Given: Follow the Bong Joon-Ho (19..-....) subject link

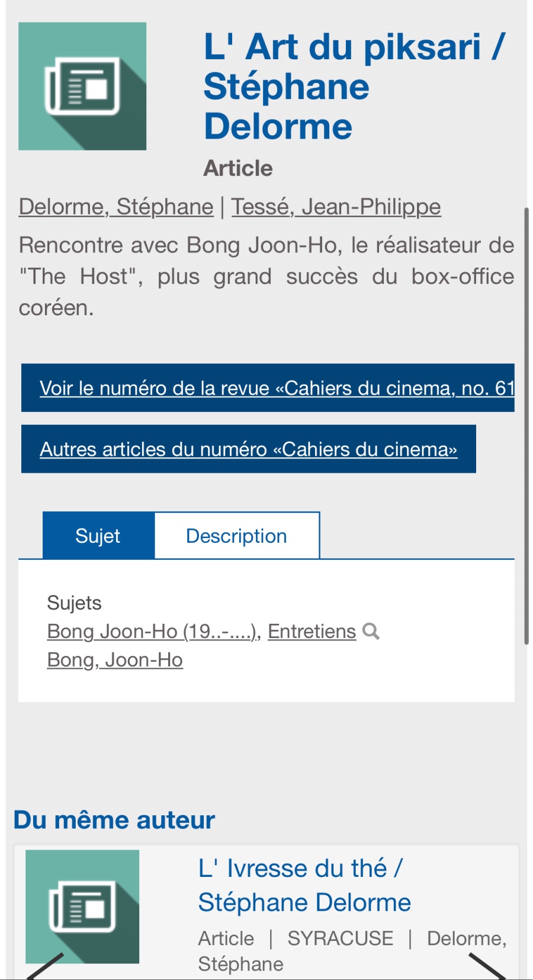Looking at the screenshot, I should pyautogui.click(x=153, y=632).
